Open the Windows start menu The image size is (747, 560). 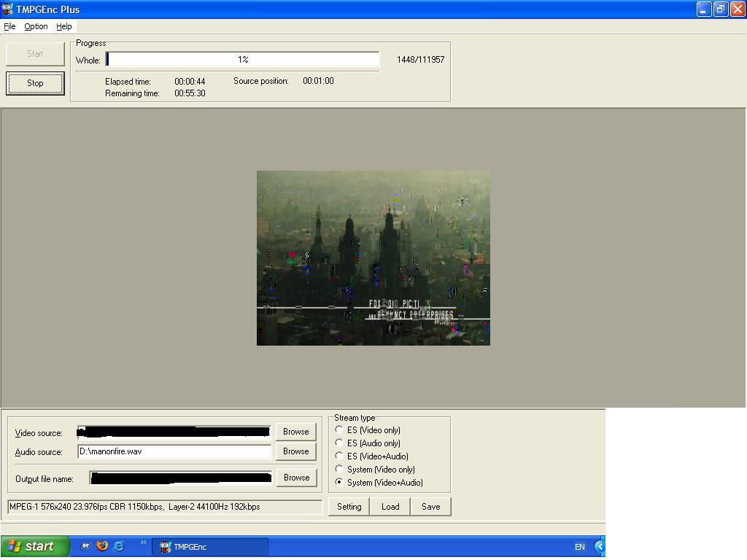pos(35,546)
